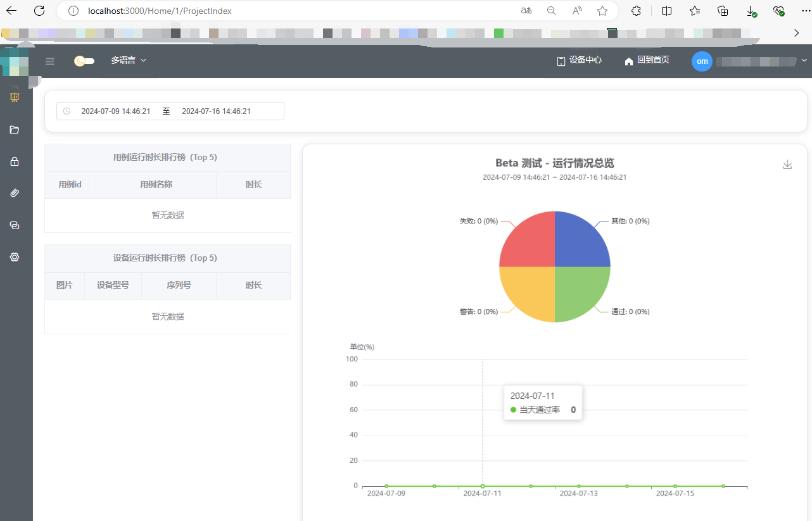
Task: Toggle the dark mode moon switch
Action: [84, 61]
